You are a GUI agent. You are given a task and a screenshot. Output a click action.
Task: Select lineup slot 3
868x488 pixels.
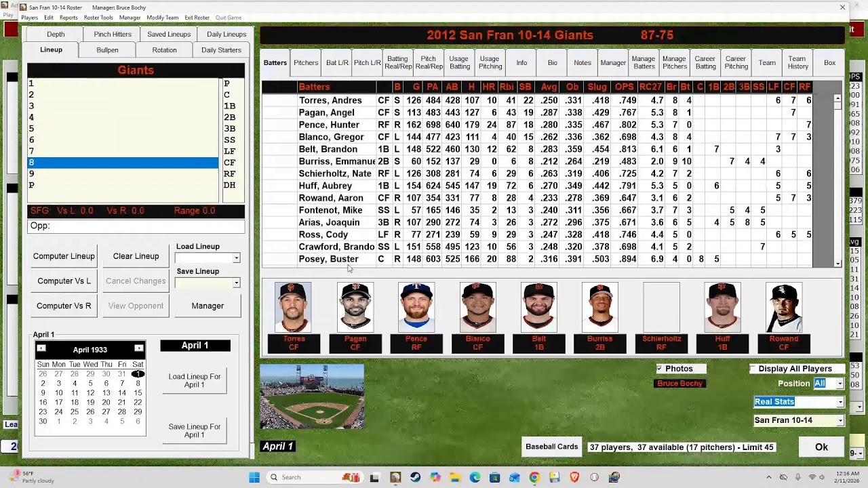pyautogui.click(x=123, y=106)
